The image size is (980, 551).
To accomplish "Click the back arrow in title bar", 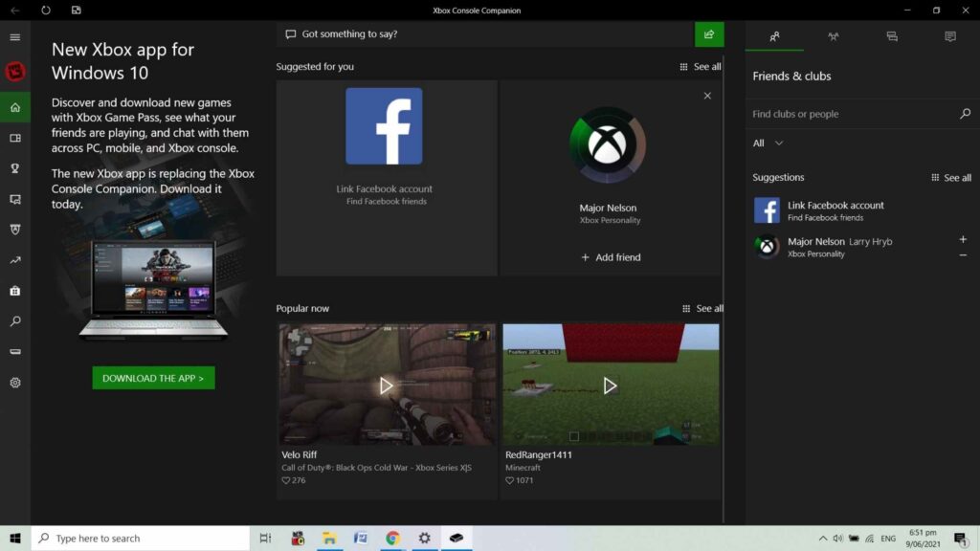I will click(15, 10).
